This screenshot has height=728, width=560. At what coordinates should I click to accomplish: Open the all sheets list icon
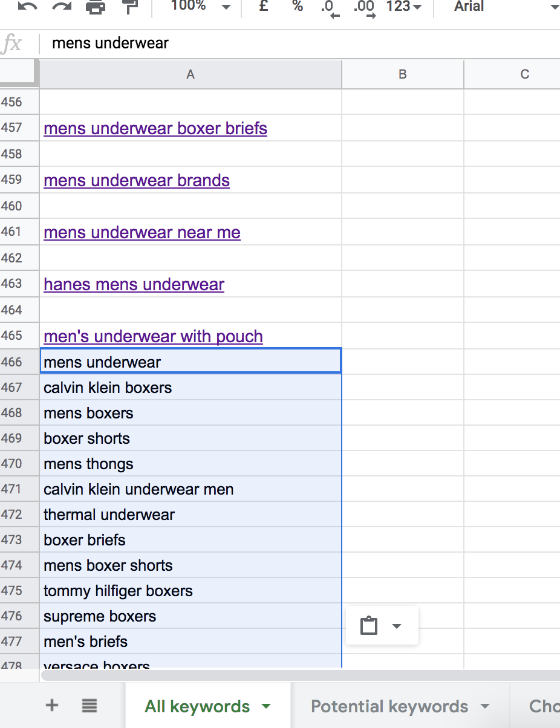tap(90, 705)
